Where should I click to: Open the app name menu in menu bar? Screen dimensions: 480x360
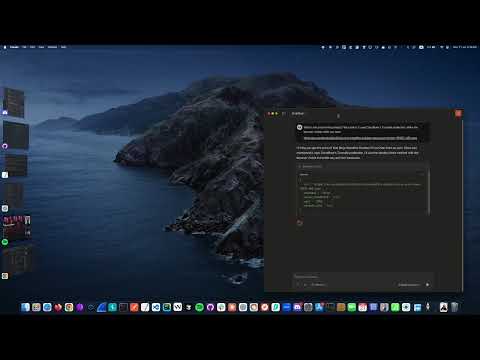tap(14, 47)
